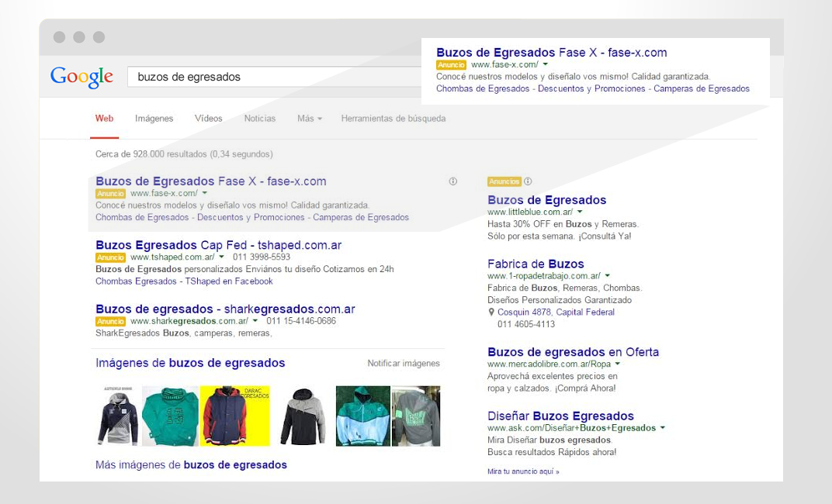Open the Noticias tab
This screenshot has width=832, height=504.
point(260,119)
